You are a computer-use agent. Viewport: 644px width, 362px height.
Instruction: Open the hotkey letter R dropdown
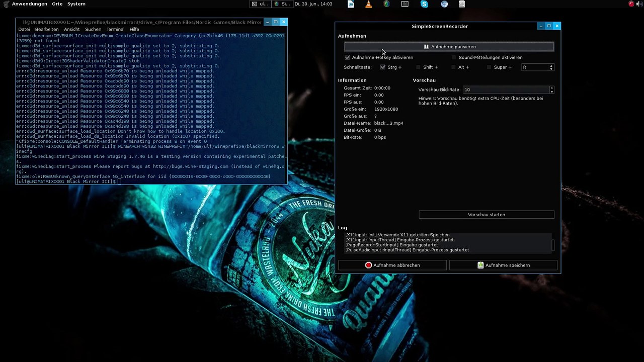point(537,67)
